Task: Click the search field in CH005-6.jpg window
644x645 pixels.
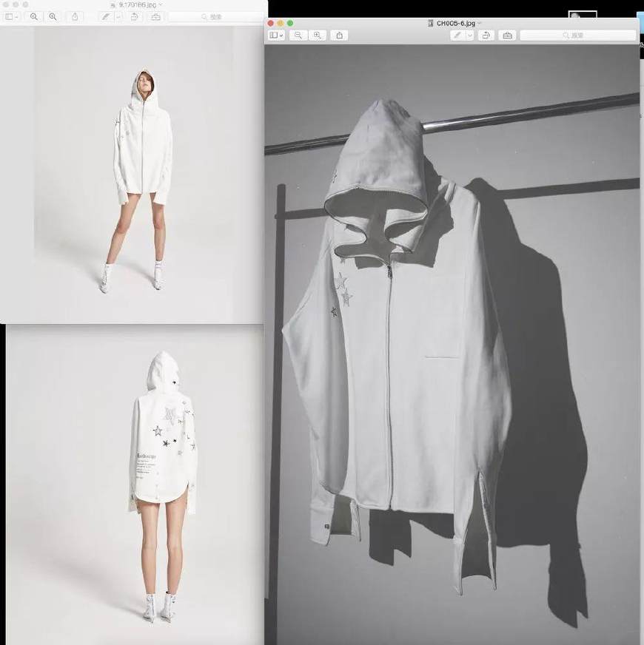Action: 577,36
